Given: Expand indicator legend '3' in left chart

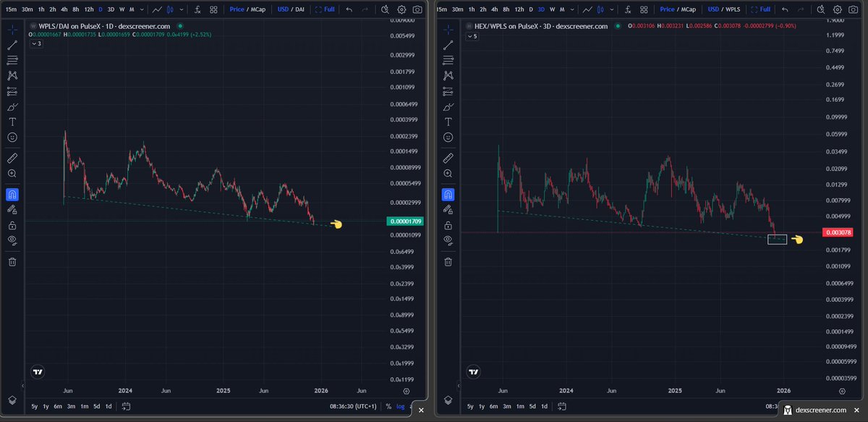Looking at the screenshot, I should click(x=37, y=44).
